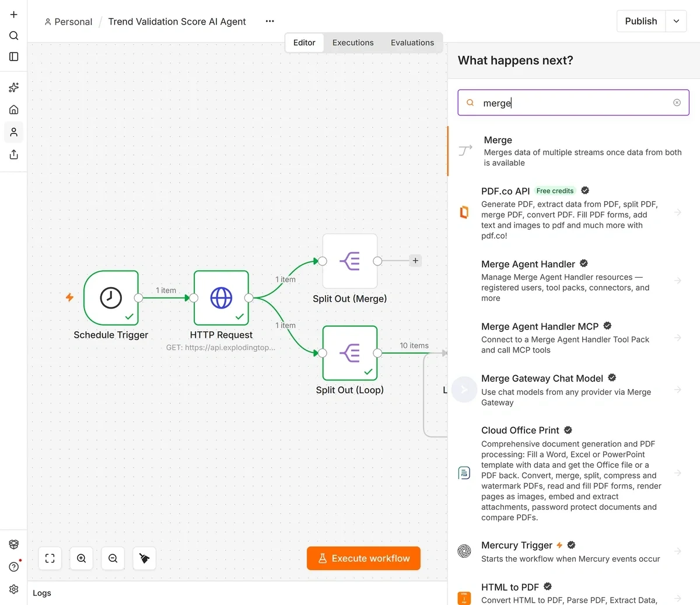Switch to the Executions tab
This screenshot has height=605, width=700.
[x=353, y=43]
